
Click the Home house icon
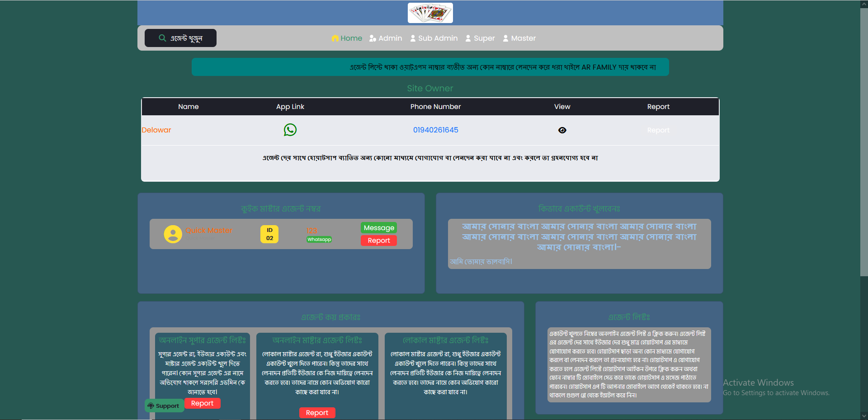335,38
